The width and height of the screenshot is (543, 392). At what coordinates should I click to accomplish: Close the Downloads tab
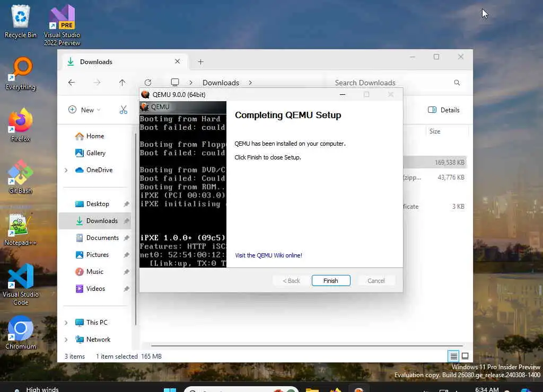point(177,61)
